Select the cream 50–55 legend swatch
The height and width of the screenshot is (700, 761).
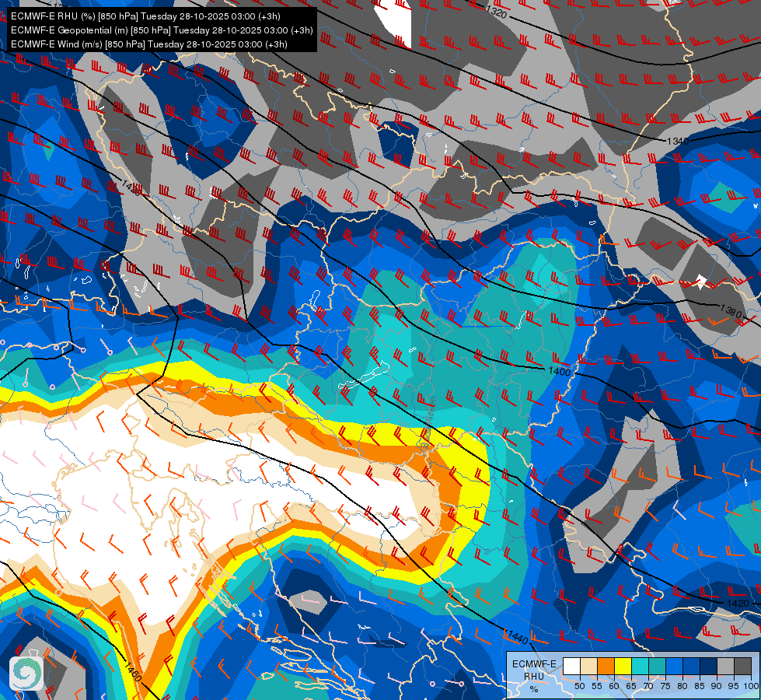[x=588, y=666]
